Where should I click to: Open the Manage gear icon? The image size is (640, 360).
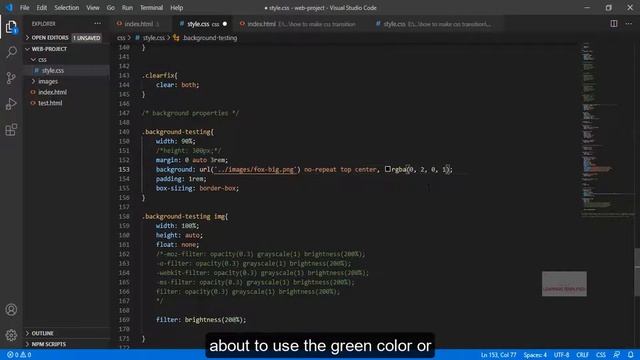point(11,335)
